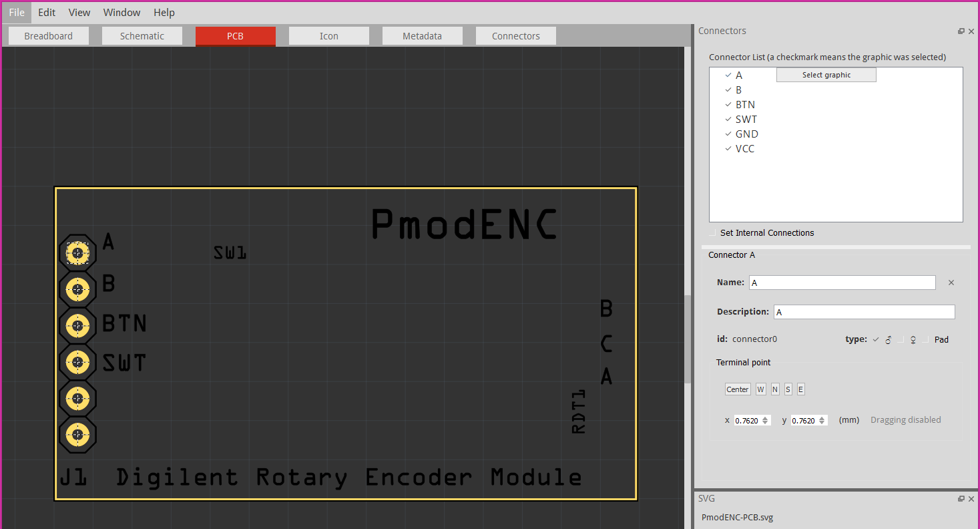The image size is (980, 529).
Task: Undock the SVG panel
Action: 961,498
